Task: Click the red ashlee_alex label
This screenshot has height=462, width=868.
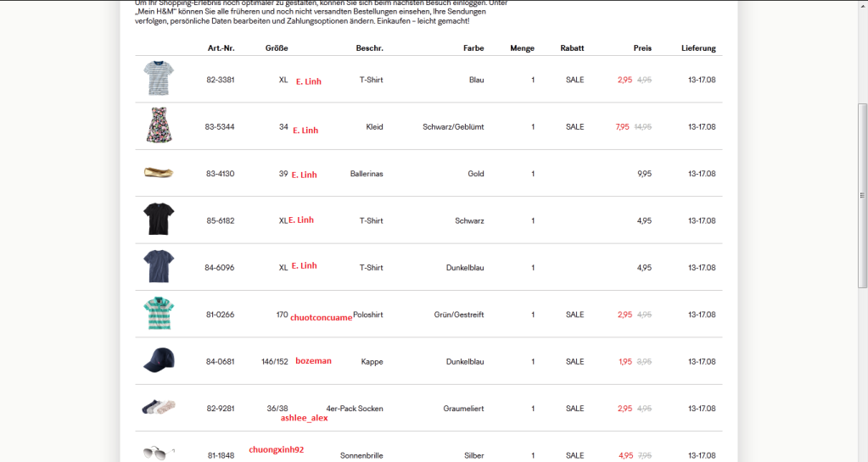Action: 304,418
